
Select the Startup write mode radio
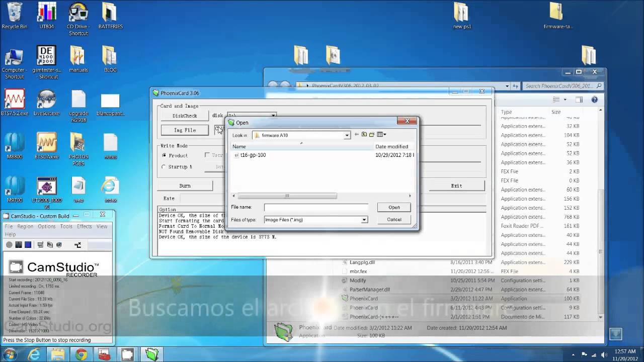point(164,167)
